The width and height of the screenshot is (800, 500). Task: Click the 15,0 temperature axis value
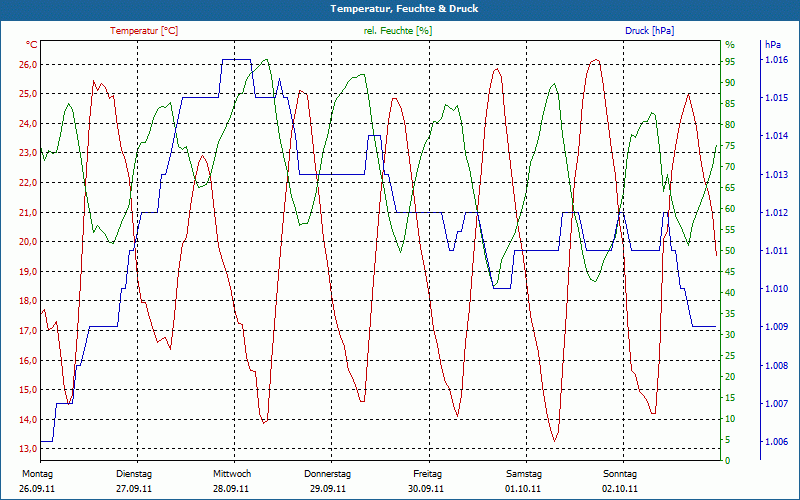(x=28, y=390)
